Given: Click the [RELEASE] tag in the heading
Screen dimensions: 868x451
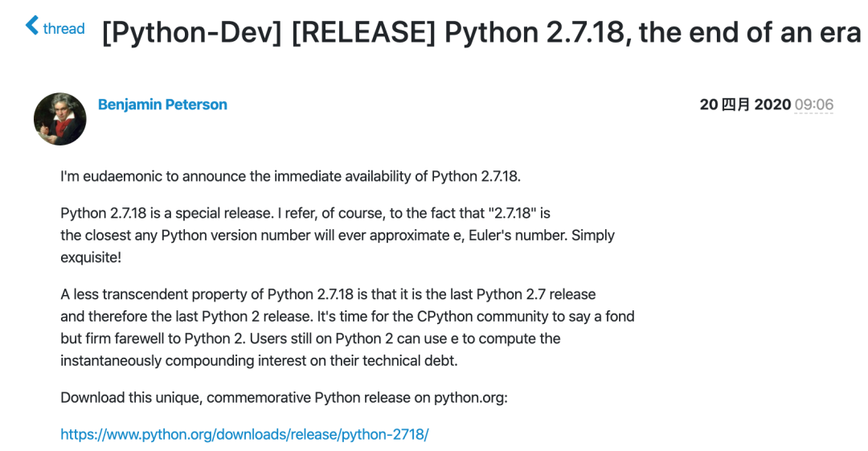Looking at the screenshot, I should pyautogui.click(x=364, y=32).
